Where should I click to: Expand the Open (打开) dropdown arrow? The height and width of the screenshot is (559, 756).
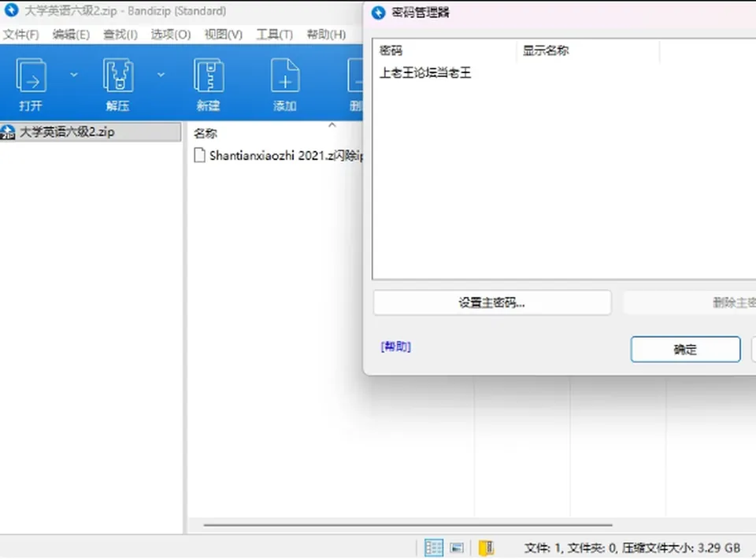tap(74, 75)
